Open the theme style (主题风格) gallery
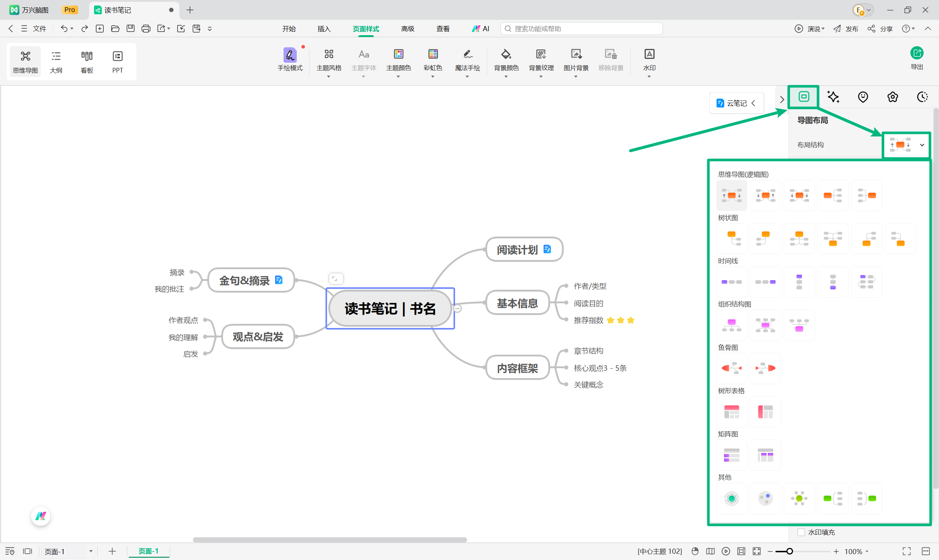This screenshot has height=560, width=939. pyautogui.click(x=329, y=62)
